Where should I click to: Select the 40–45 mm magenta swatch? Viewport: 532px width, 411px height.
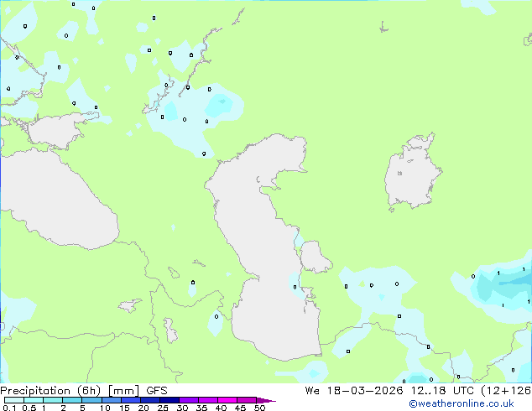pyautogui.click(x=227, y=400)
